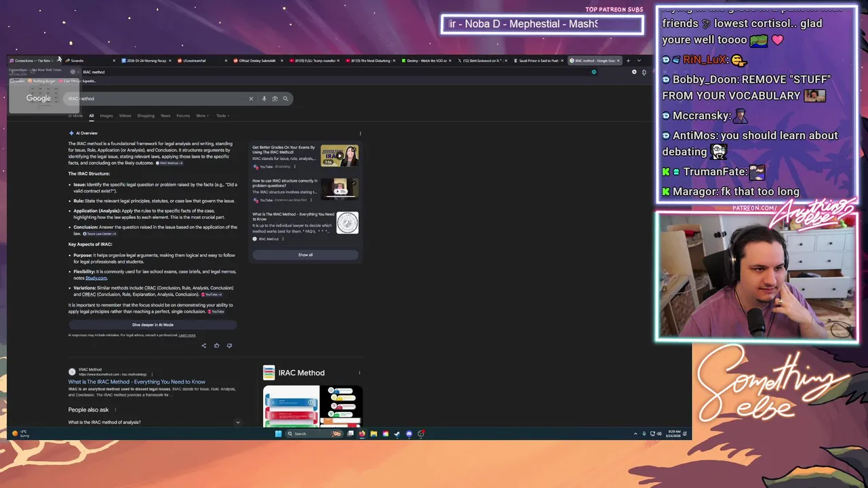
Task: Open Google Lens image search icon
Action: (x=275, y=99)
